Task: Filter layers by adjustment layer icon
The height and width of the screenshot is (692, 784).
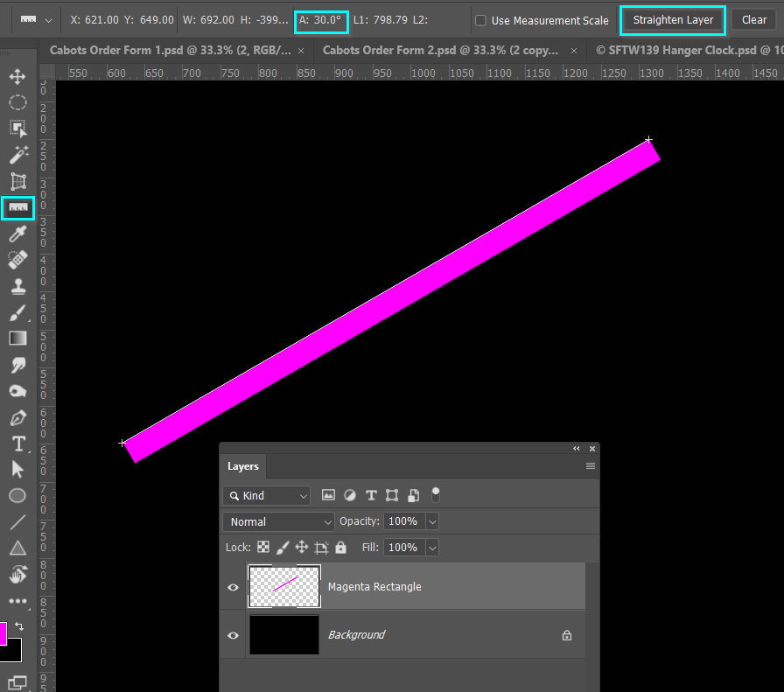Action: click(x=349, y=495)
